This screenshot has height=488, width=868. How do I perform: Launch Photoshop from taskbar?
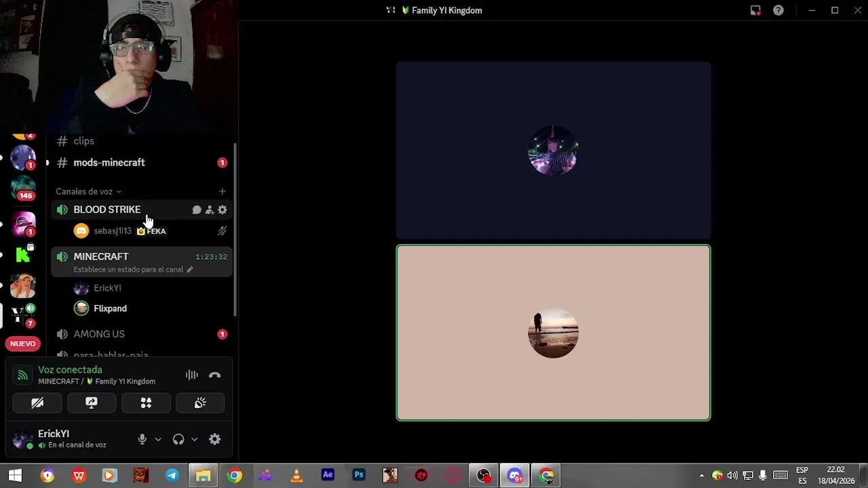point(359,476)
